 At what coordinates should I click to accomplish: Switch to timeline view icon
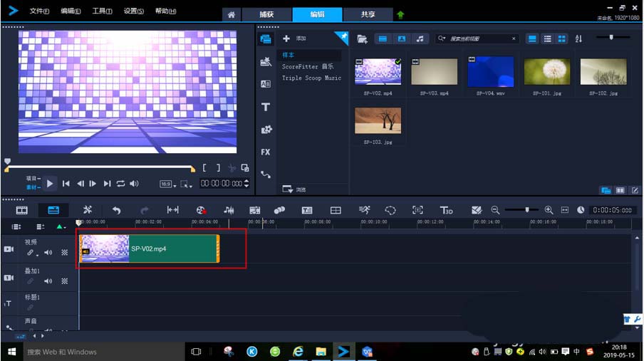pos(53,210)
